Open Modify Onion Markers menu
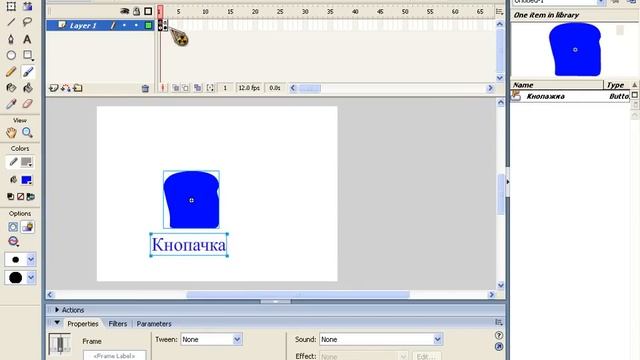The height and width of the screenshot is (360, 640). click(210, 88)
